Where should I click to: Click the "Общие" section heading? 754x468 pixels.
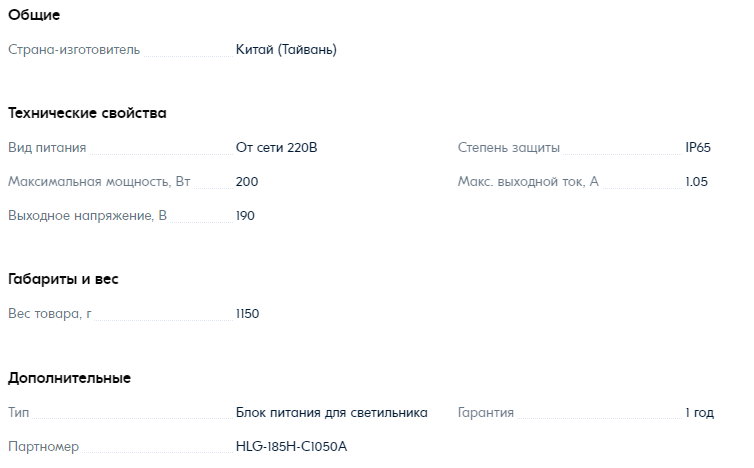point(34,15)
